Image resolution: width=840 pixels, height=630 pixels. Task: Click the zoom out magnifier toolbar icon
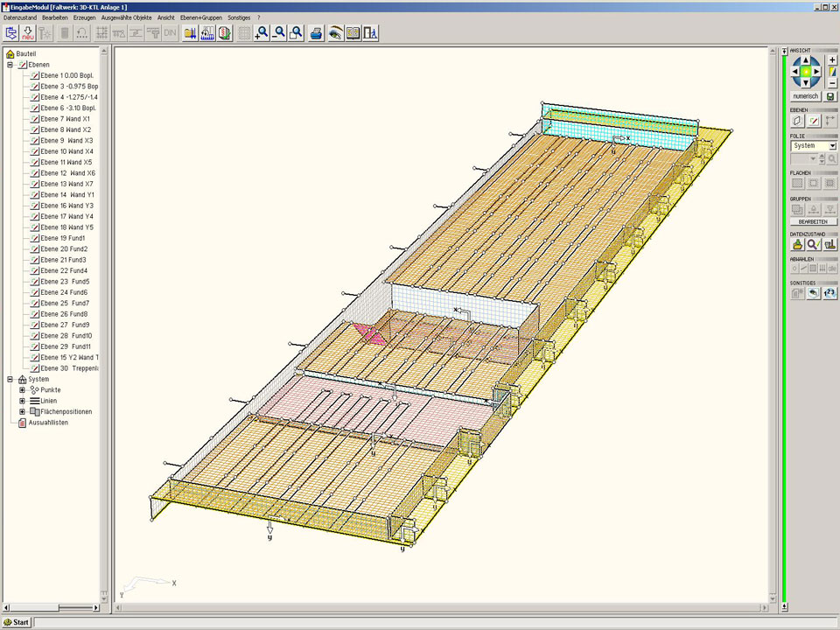pos(279,33)
